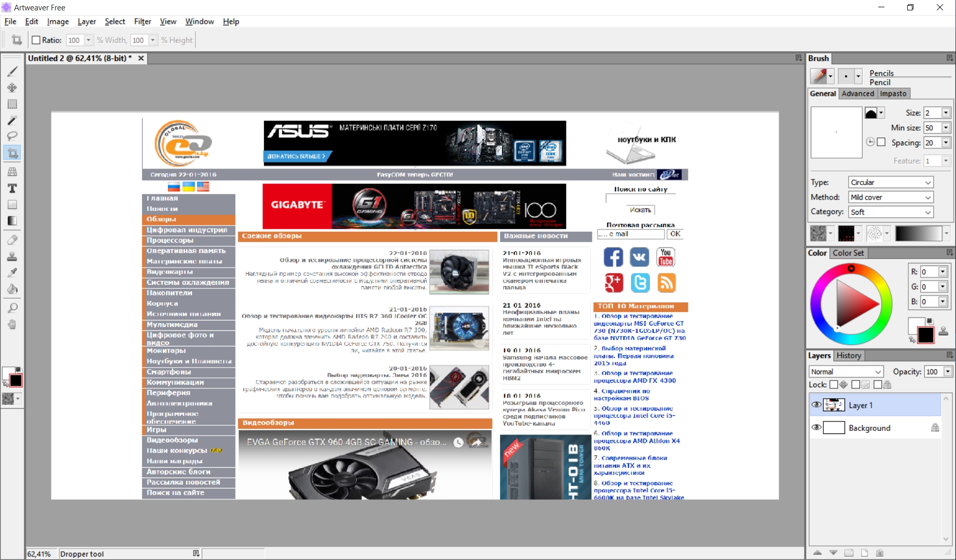Hide the Background layer using its eye icon

(x=816, y=427)
